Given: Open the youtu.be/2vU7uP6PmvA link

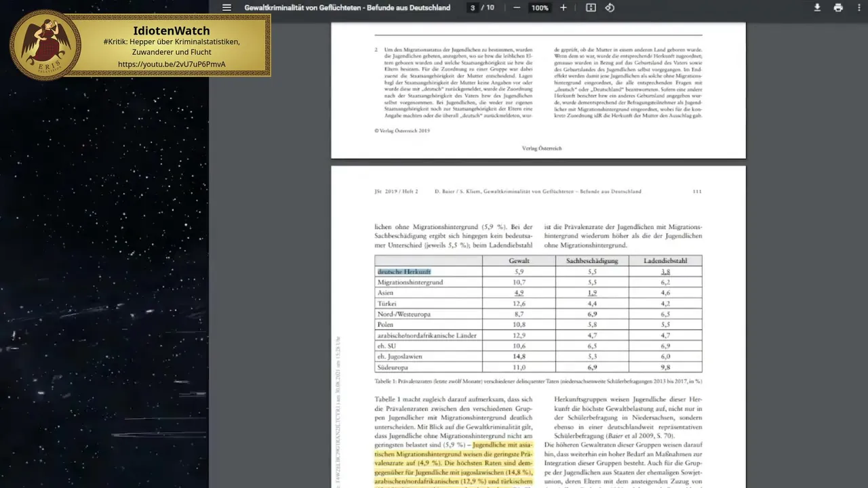Looking at the screenshot, I should pos(172,64).
